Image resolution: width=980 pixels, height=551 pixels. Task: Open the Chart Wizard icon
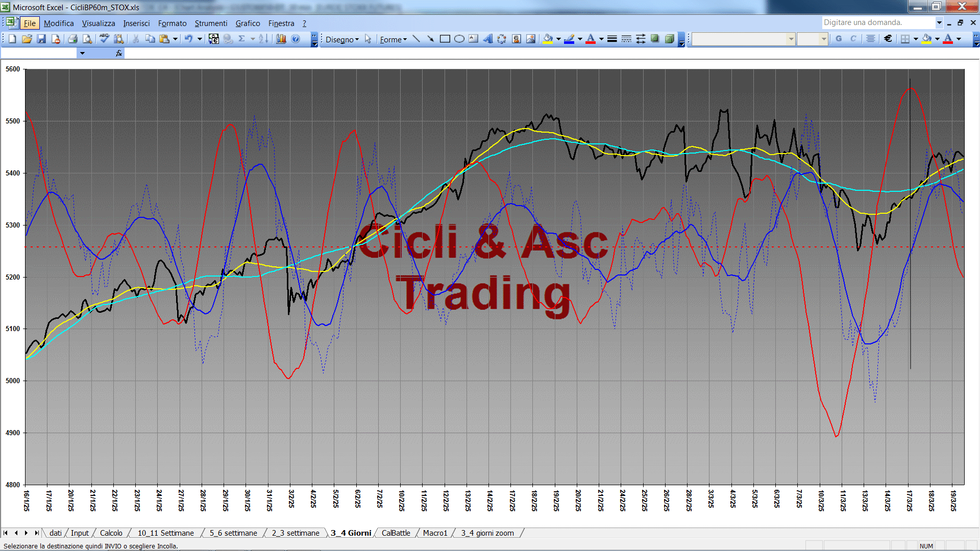(281, 39)
